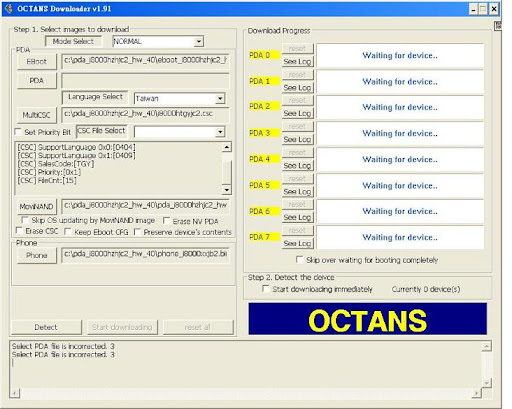Click the [CSC] SalesCode:[TGY] line
Image resolution: width=512 pixels, height=409 pixels.
pos(56,164)
